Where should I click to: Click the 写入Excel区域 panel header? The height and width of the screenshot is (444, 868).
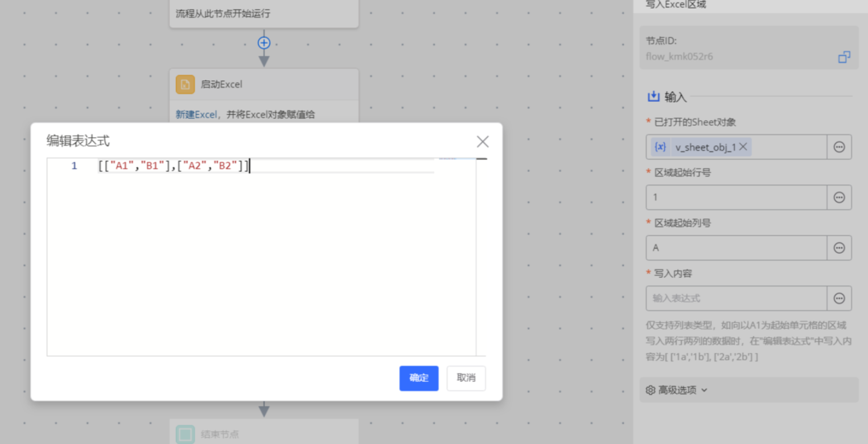point(676,5)
